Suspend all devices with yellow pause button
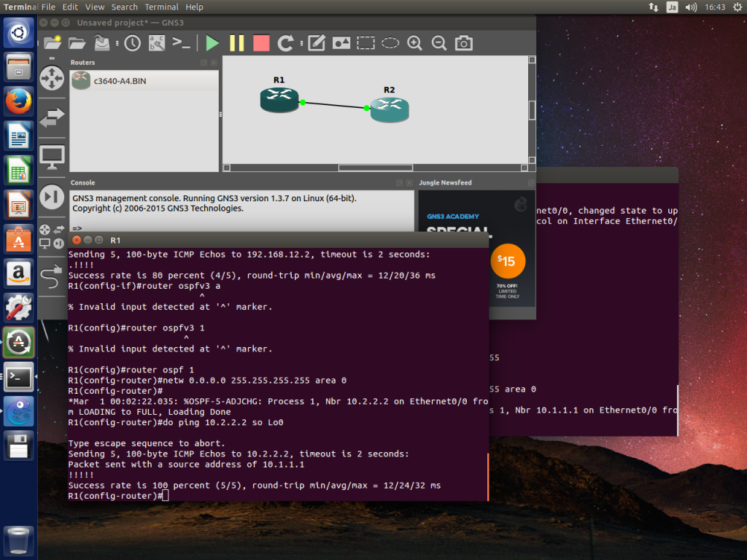747x560 pixels. point(237,43)
